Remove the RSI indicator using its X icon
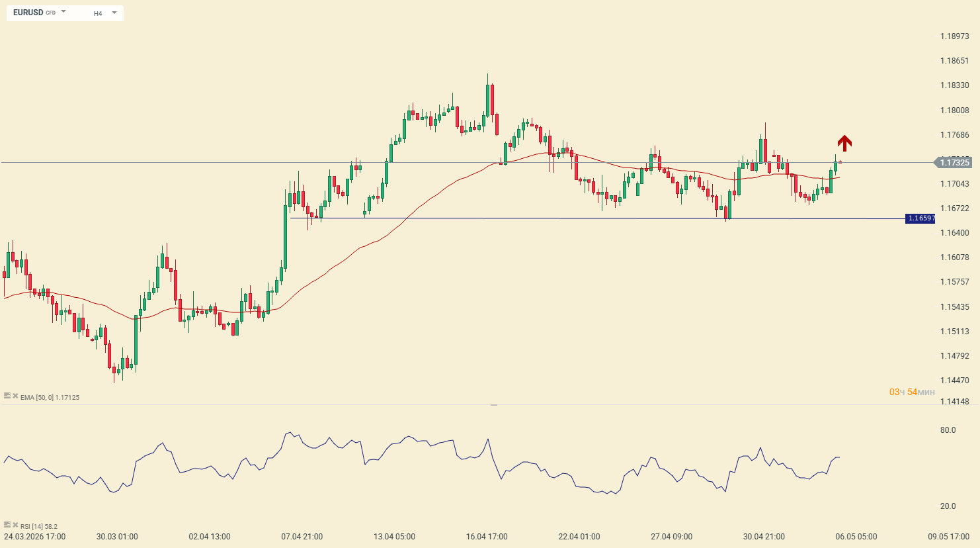This screenshot has width=980, height=548. point(15,524)
